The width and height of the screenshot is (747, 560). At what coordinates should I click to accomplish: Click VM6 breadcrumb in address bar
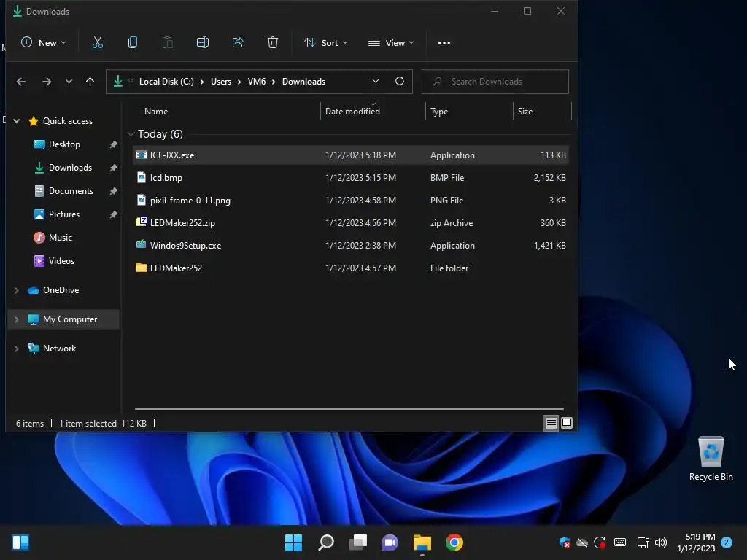coord(256,82)
